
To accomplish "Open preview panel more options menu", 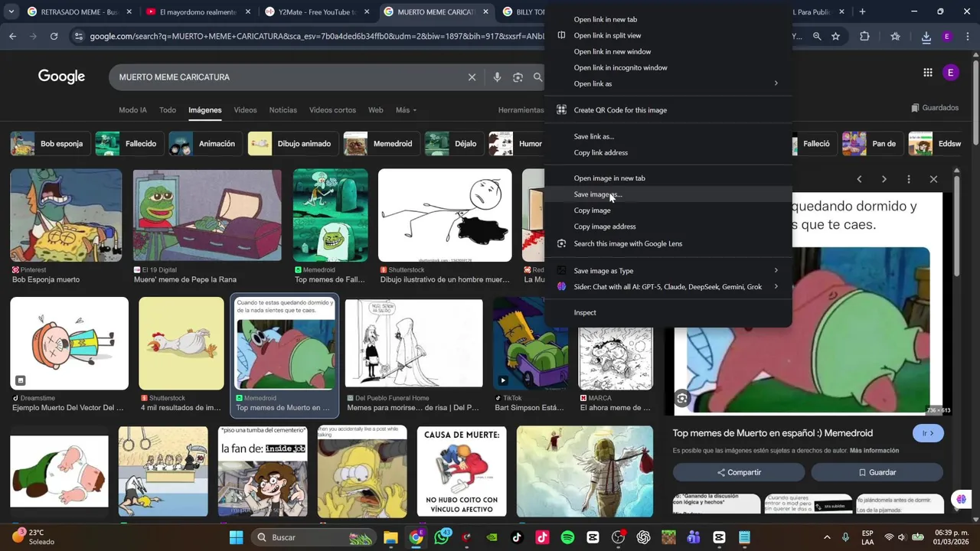I will pos(909,179).
